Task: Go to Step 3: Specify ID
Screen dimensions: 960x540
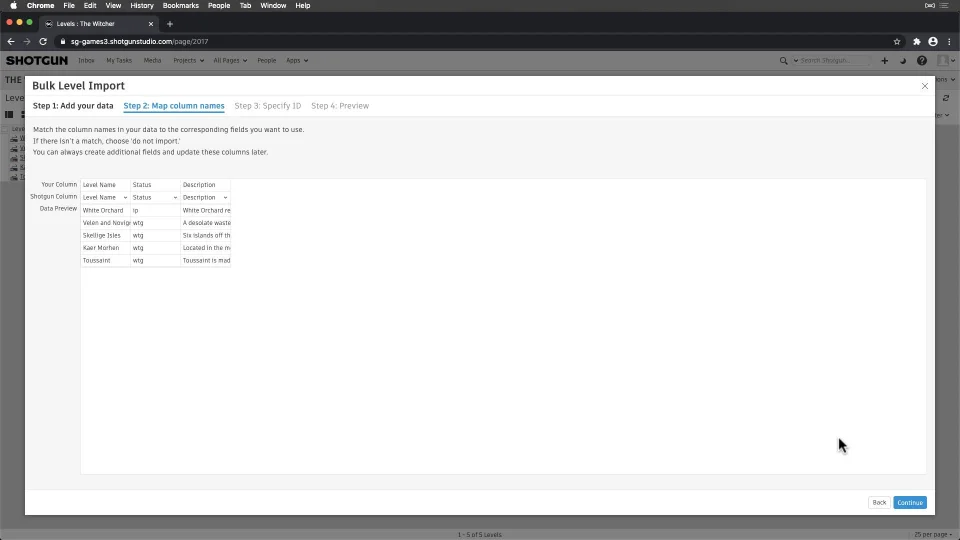Action: click(x=268, y=106)
